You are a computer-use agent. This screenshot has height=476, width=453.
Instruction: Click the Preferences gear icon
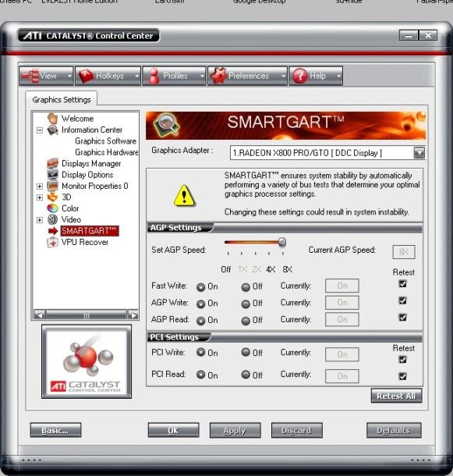[x=219, y=76]
